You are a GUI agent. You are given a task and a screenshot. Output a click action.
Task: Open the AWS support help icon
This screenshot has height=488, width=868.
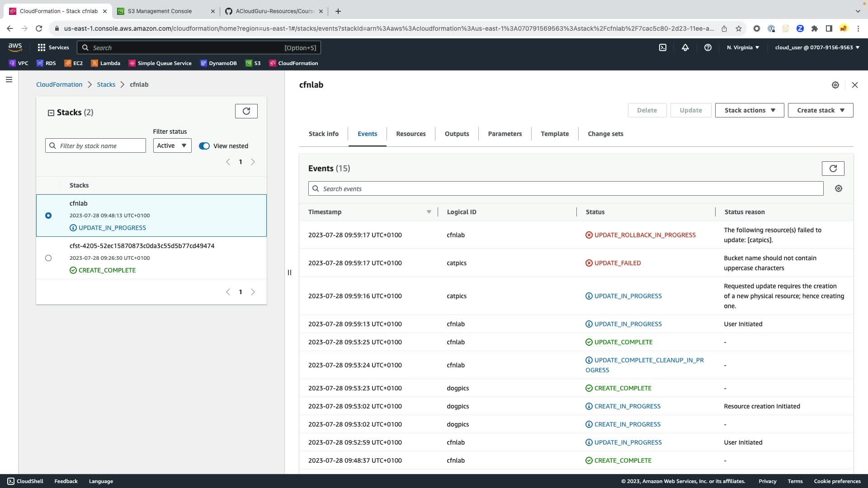pyautogui.click(x=708, y=47)
